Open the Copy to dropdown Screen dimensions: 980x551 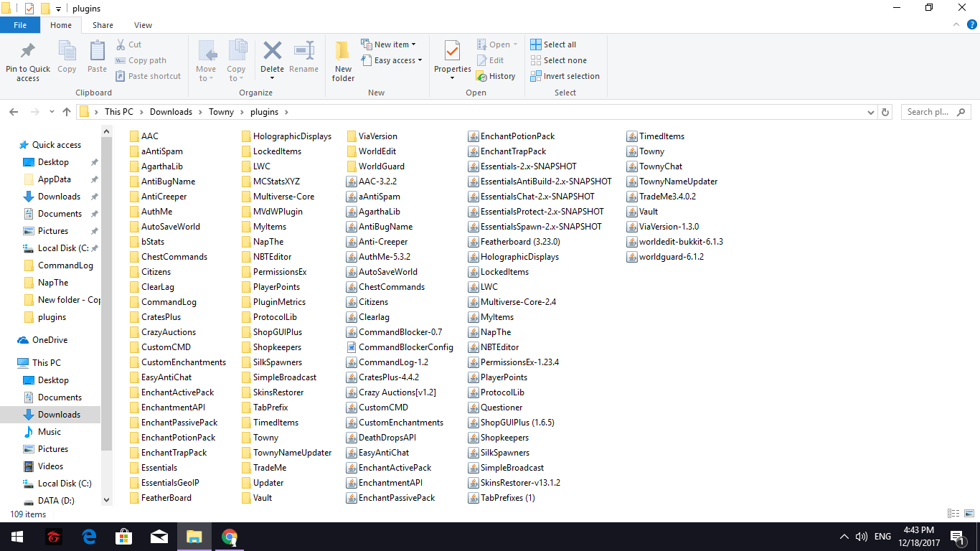(236, 61)
